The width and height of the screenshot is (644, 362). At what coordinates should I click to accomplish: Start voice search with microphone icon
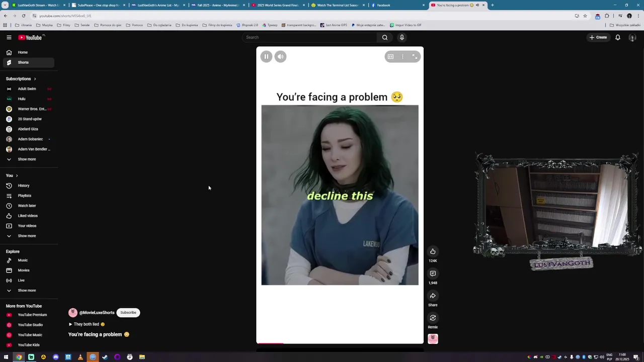[x=401, y=37]
